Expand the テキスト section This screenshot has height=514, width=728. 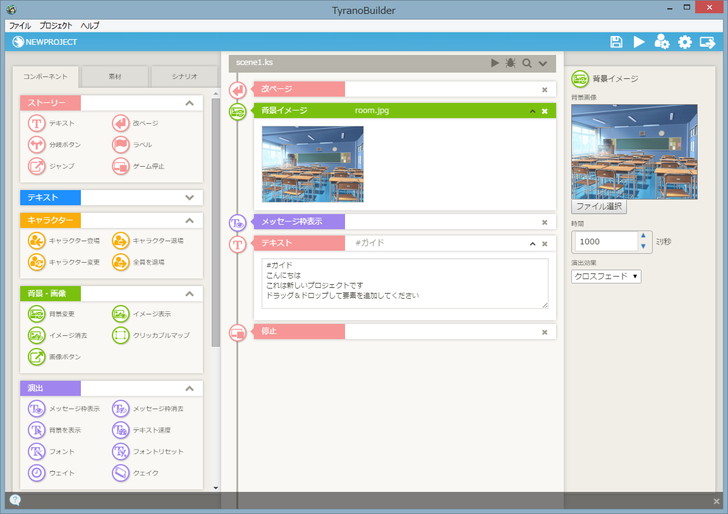[x=189, y=197]
